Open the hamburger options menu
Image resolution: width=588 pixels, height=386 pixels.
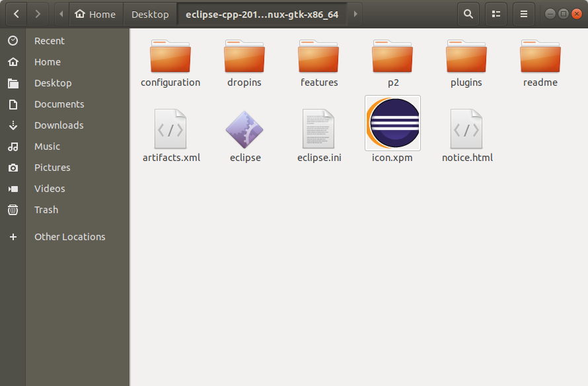point(524,15)
